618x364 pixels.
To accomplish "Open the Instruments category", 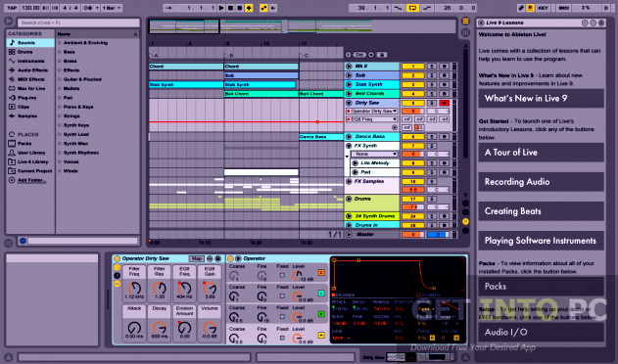I will click(30, 61).
